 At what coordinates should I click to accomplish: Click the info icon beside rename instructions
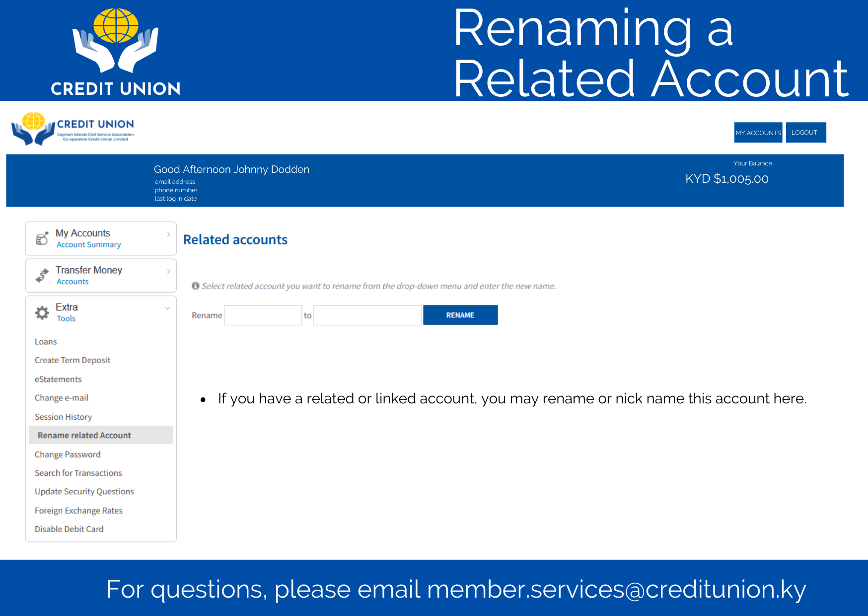pyautogui.click(x=196, y=286)
